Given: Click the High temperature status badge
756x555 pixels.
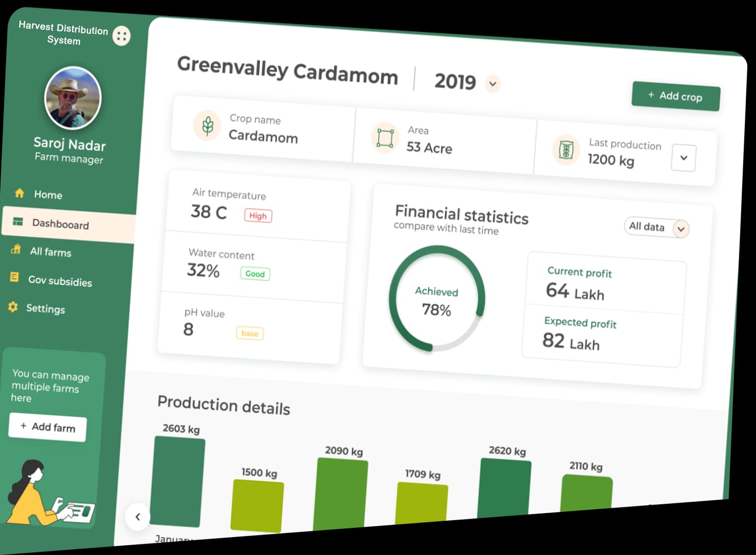Looking at the screenshot, I should (258, 216).
